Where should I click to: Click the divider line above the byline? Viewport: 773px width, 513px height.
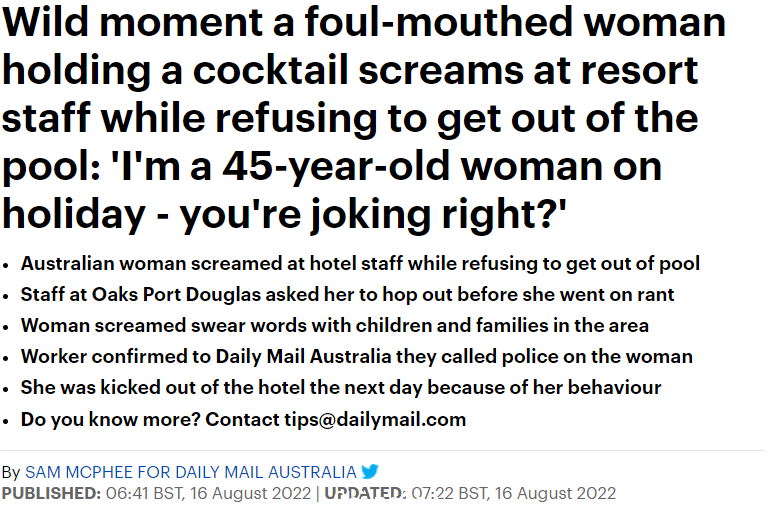click(x=382, y=450)
